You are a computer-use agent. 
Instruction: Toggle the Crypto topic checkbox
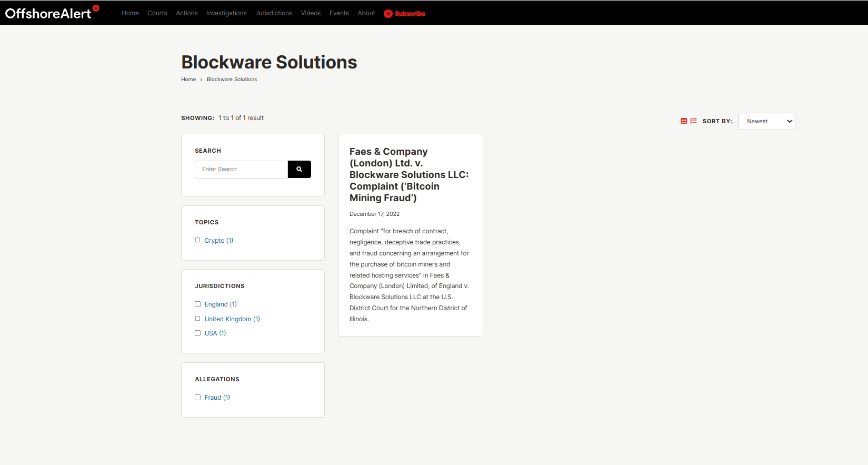[198, 240]
